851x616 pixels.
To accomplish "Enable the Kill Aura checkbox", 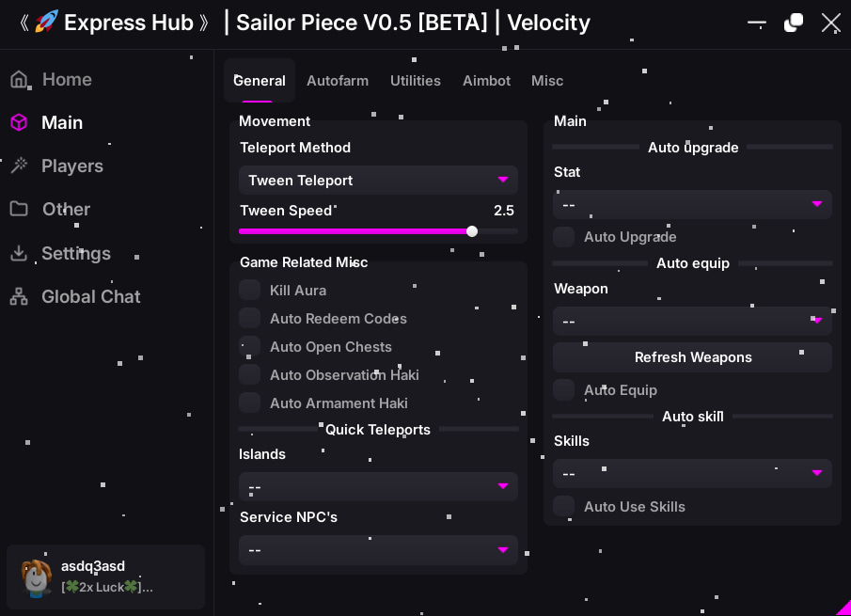I will point(249,290).
